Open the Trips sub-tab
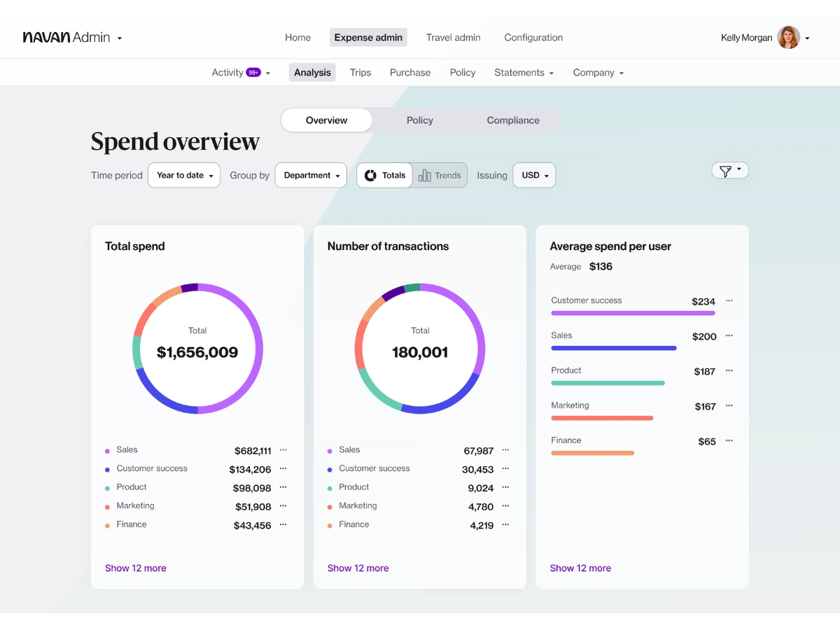The width and height of the screenshot is (840, 630). tap(360, 72)
